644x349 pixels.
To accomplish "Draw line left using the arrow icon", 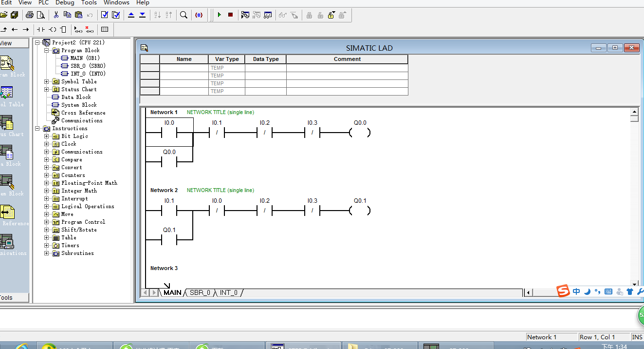I will (14, 29).
